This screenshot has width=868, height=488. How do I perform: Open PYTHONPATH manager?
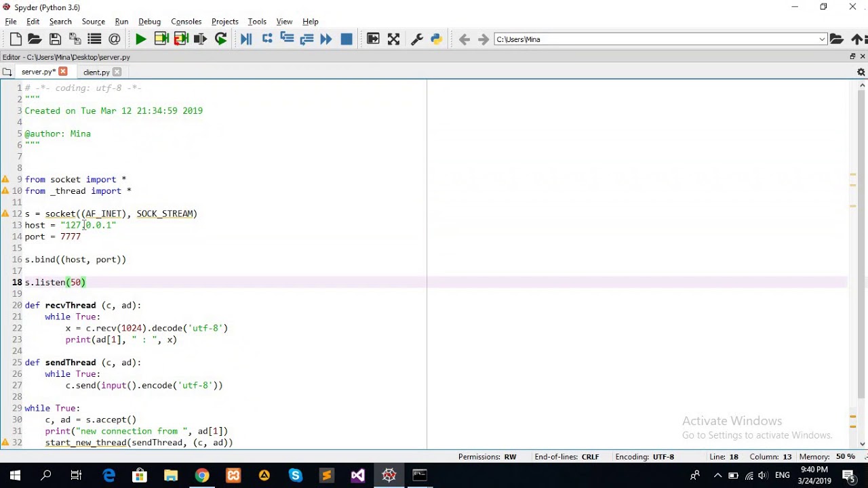[x=437, y=39]
